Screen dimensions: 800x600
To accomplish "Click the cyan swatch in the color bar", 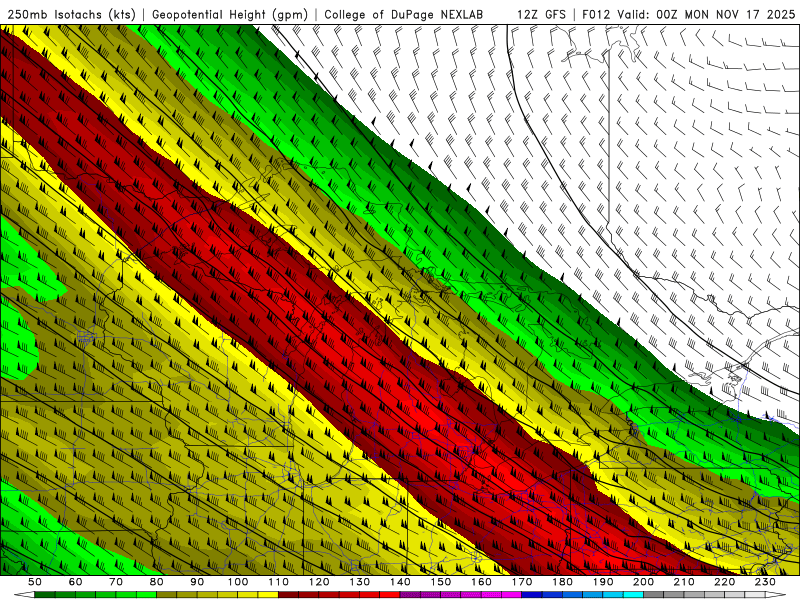I will tap(633, 595).
